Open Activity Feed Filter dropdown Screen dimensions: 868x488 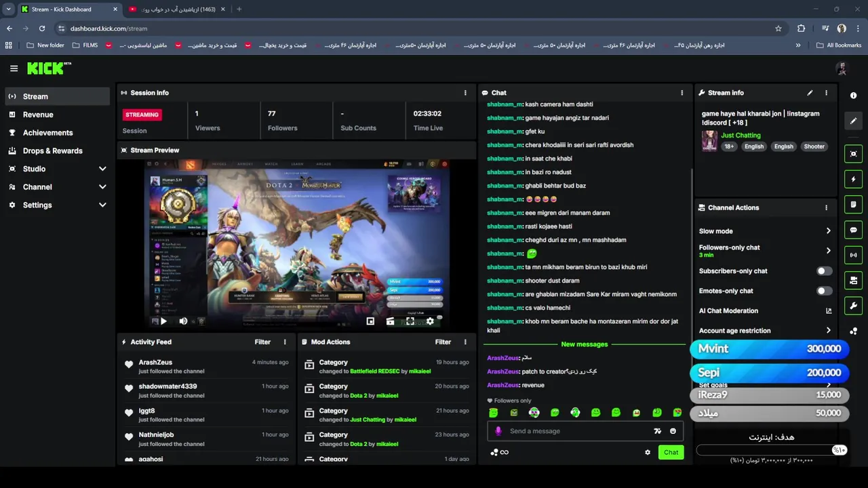point(262,342)
